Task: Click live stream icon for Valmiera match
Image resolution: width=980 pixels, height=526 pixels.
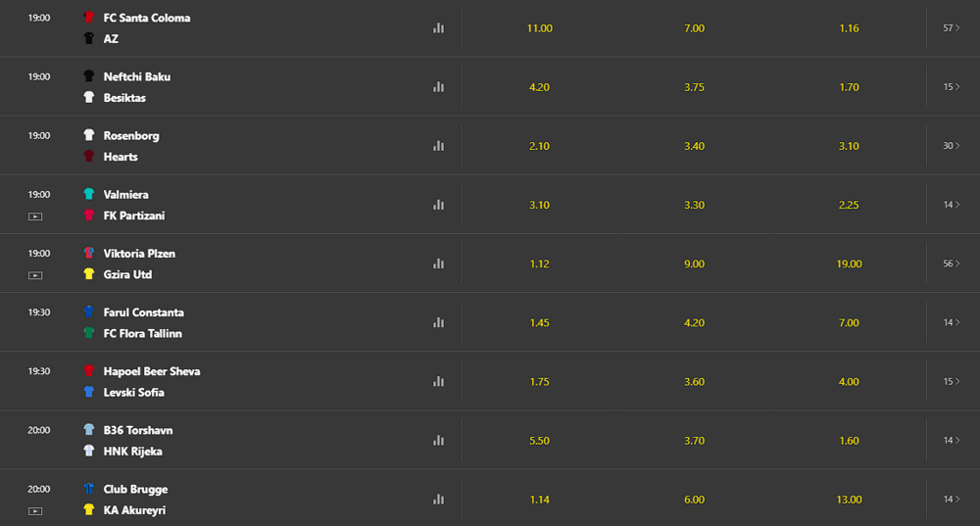Action: [35, 215]
